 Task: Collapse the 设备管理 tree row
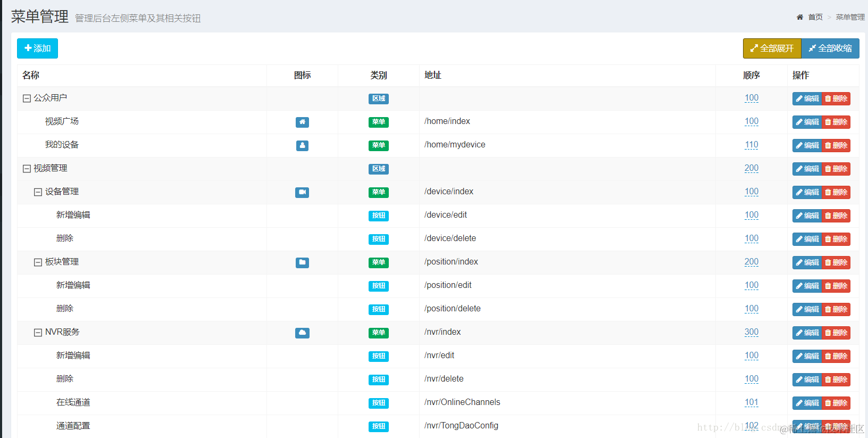point(38,192)
